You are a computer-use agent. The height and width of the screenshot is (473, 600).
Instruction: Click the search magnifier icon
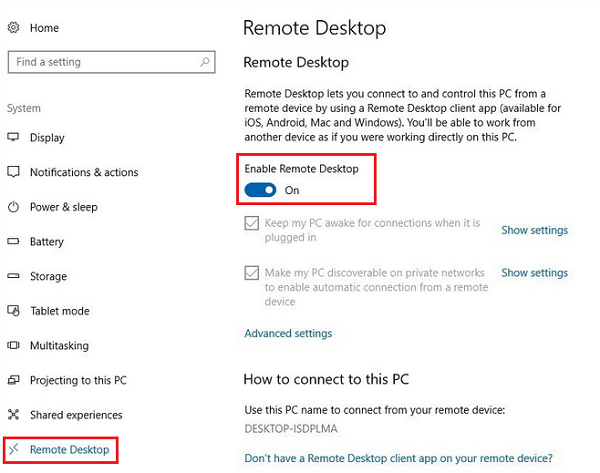206,62
